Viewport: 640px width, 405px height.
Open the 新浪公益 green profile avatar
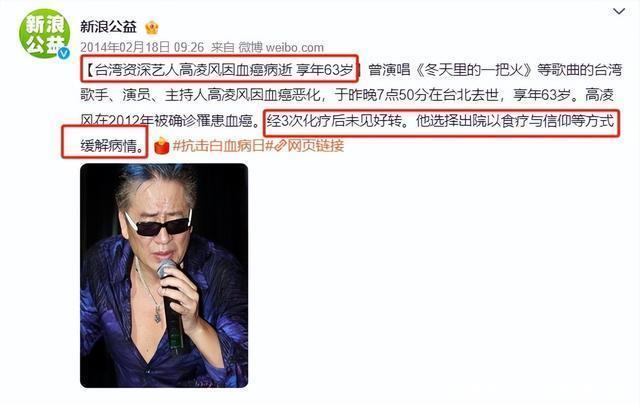(44, 33)
